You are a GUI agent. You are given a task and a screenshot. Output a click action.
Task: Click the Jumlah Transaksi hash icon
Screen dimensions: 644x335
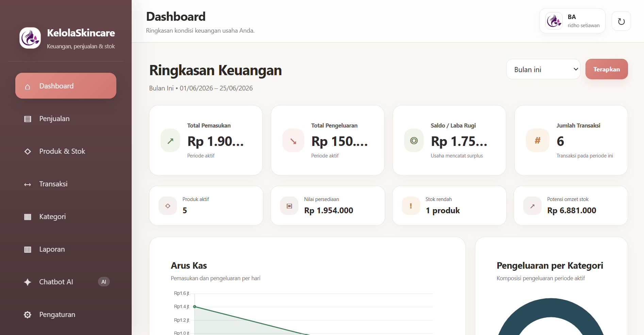point(538,140)
